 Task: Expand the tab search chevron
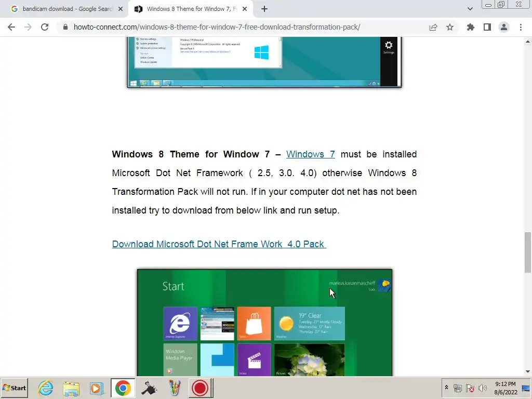pyautogui.click(x=470, y=9)
